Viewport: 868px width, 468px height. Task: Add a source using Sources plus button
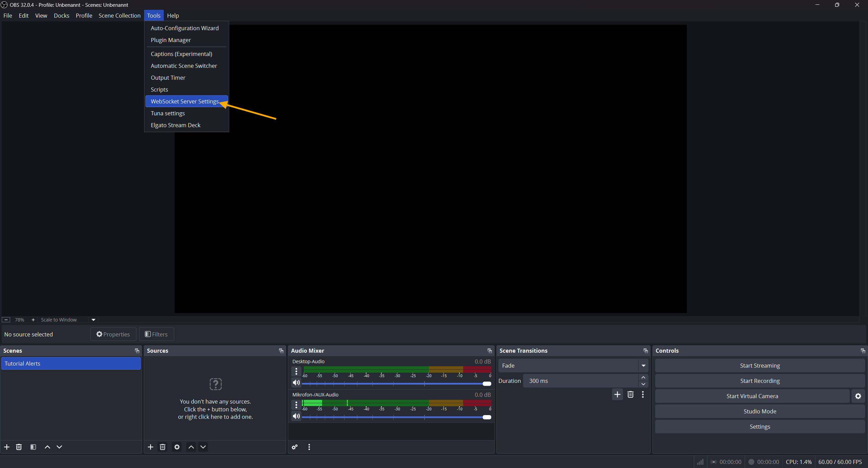[x=151, y=447]
